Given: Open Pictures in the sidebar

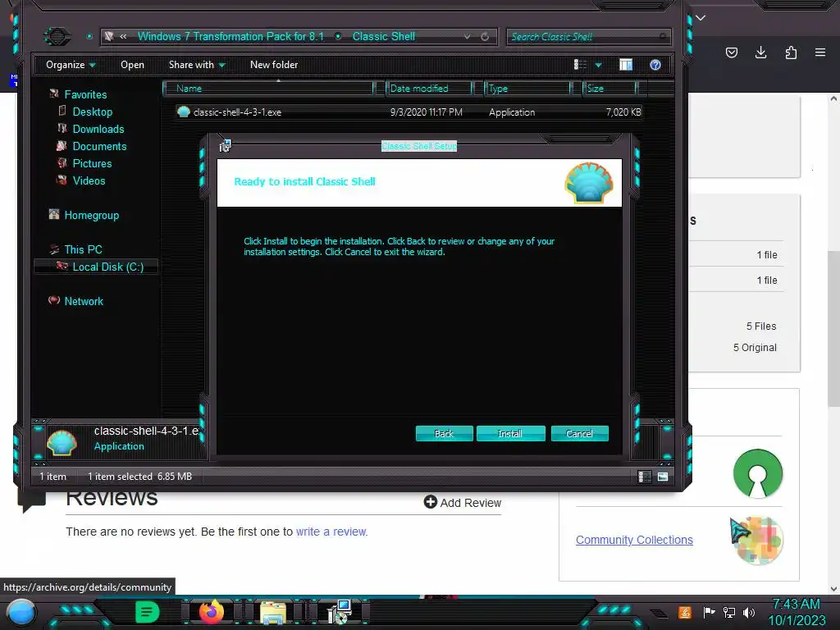Looking at the screenshot, I should click(x=92, y=163).
